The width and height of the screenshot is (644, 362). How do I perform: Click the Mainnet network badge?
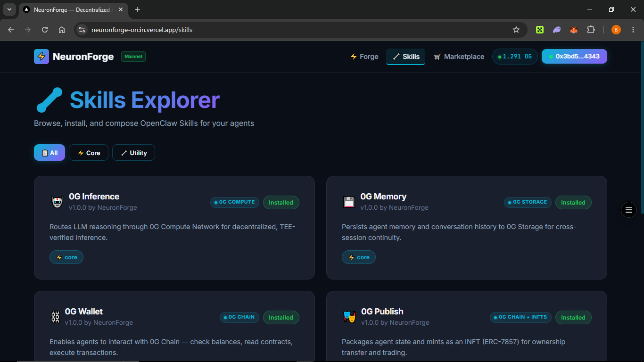click(x=133, y=57)
